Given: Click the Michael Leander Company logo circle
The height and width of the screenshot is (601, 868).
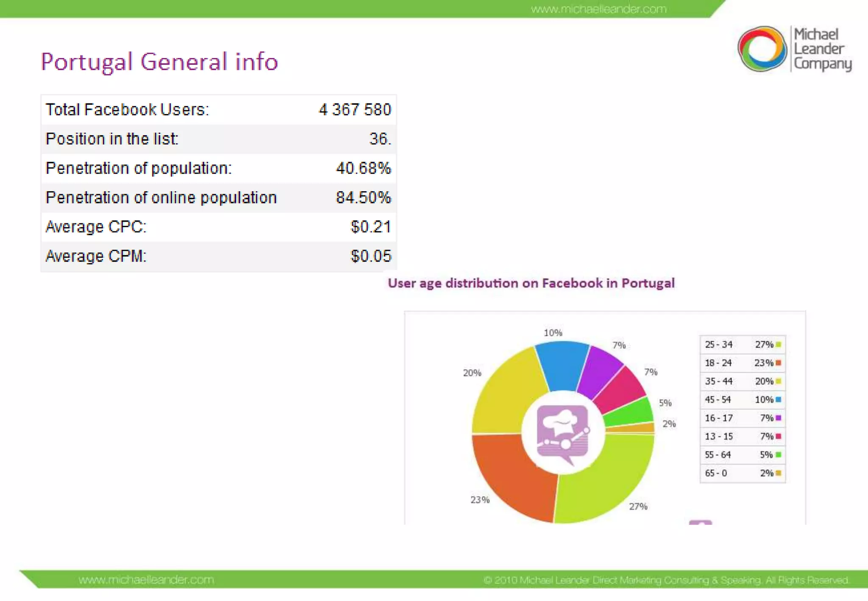Looking at the screenshot, I should point(762,49).
